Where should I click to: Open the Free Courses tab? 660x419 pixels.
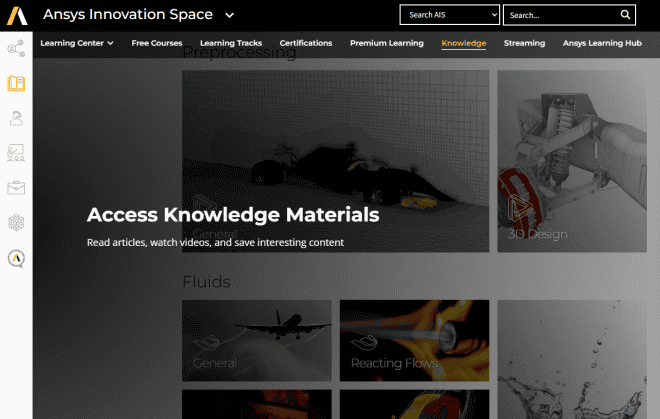(157, 43)
